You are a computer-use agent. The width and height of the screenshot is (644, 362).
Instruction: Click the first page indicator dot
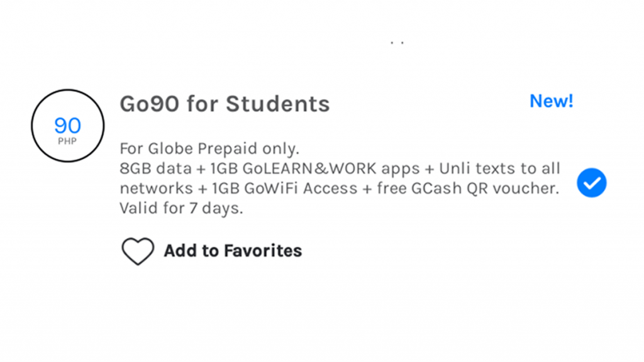(391, 41)
